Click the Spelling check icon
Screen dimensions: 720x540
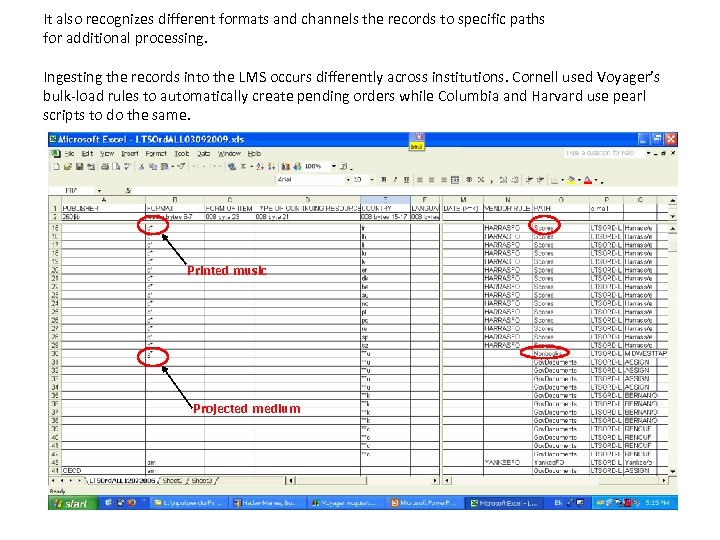coord(127,167)
